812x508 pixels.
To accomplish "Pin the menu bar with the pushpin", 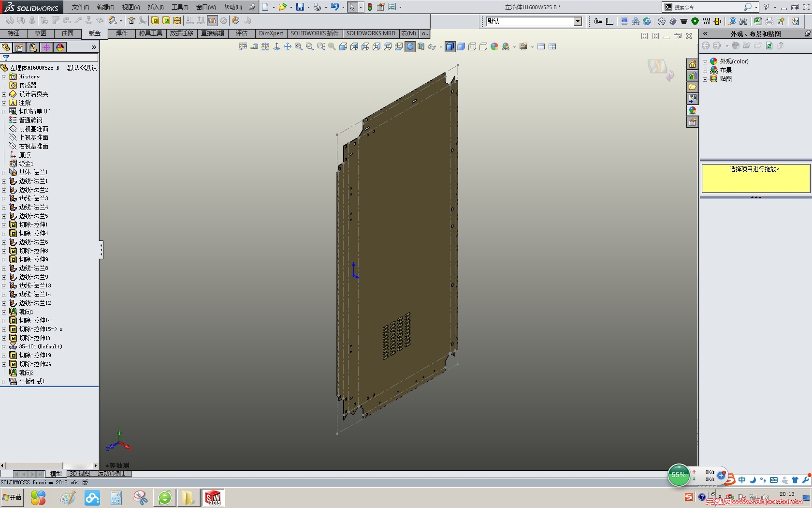I will (252, 7).
